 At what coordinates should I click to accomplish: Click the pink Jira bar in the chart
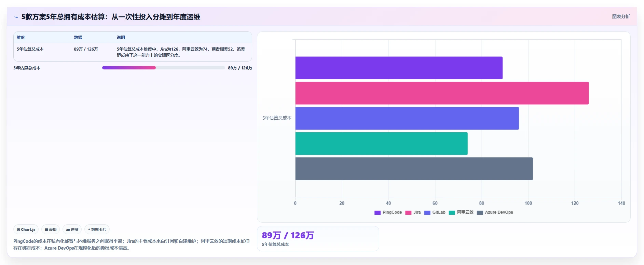click(442, 93)
